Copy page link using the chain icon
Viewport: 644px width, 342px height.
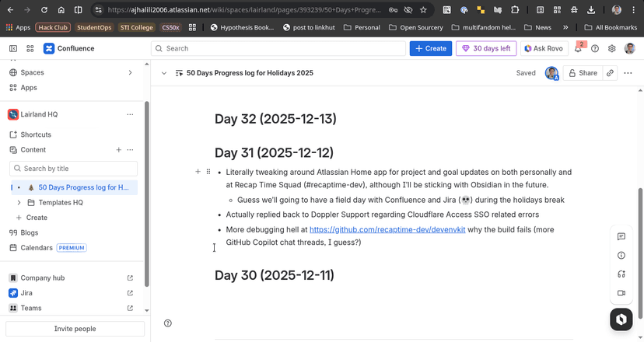tap(610, 73)
